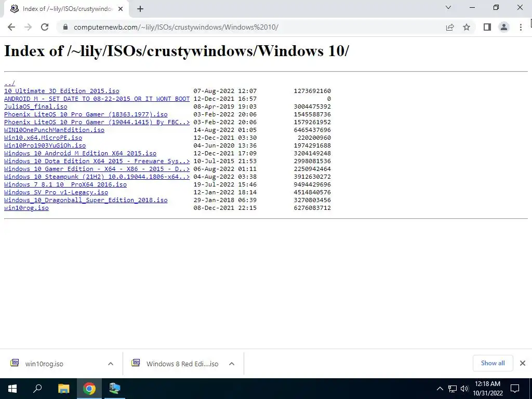Viewport: 532px width, 399px height.
Task: Click the win10rog.iso link in listing
Action: click(x=26, y=208)
